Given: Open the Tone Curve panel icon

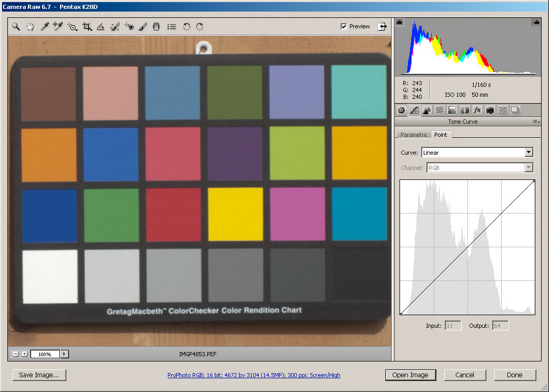Looking at the screenshot, I should (414, 110).
